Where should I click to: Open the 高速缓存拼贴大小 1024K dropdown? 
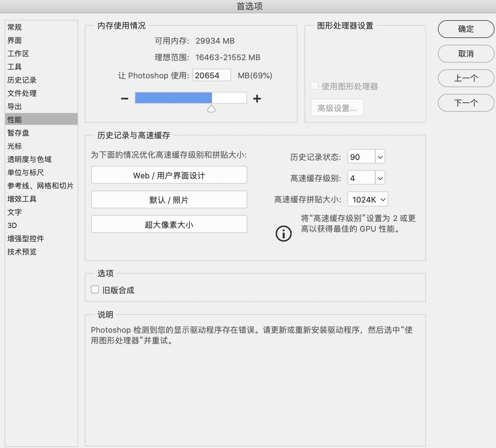(x=368, y=200)
